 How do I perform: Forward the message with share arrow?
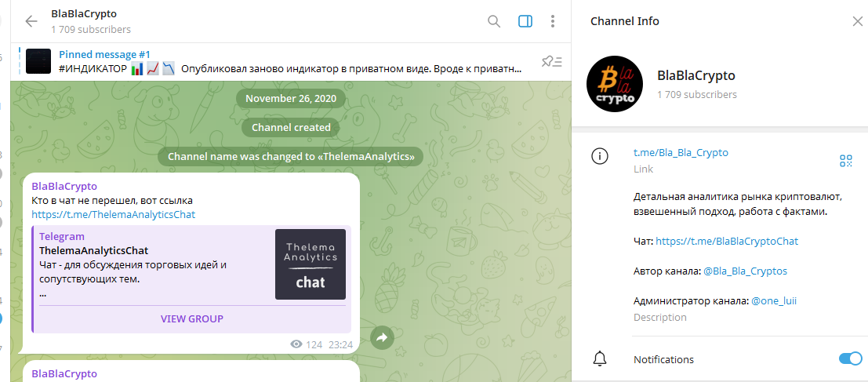click(382, 337)
